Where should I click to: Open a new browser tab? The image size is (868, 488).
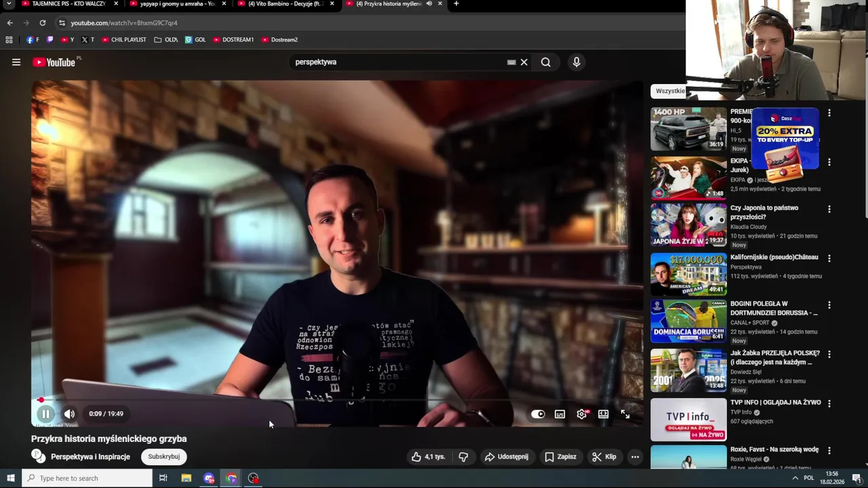pyautogui.click(x=456, y=4)
